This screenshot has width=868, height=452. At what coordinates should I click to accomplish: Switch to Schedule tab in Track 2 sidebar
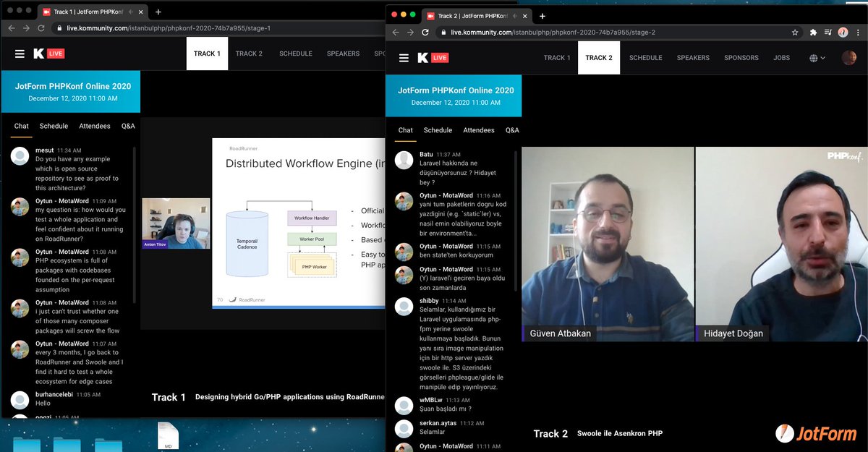click(438, 130)
